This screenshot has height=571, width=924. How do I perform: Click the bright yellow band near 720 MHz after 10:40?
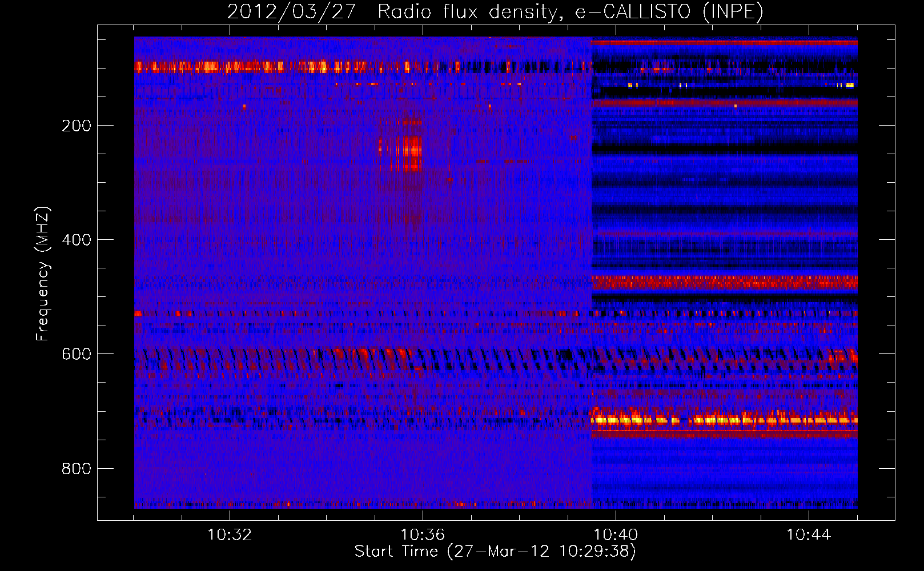[x=724, y=420]
